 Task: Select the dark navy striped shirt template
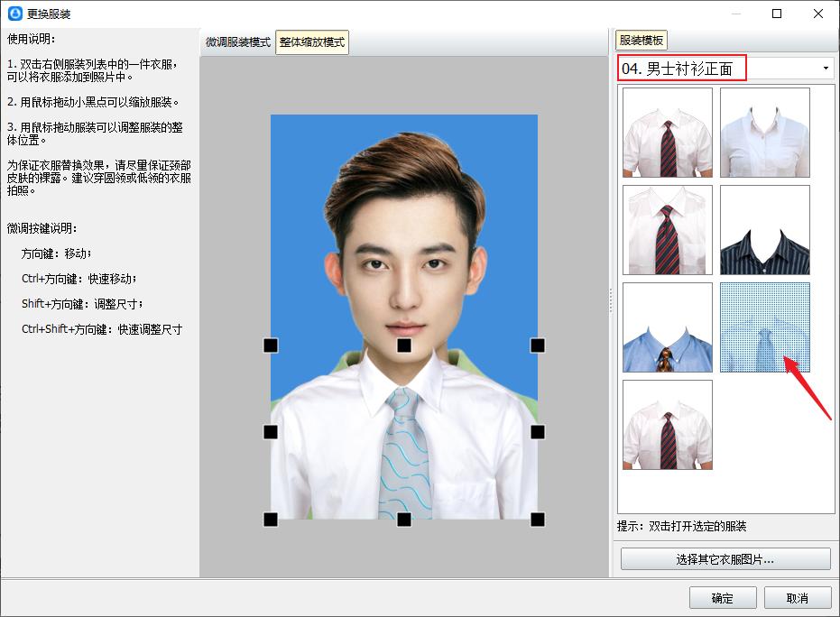(x=765, y=230)
